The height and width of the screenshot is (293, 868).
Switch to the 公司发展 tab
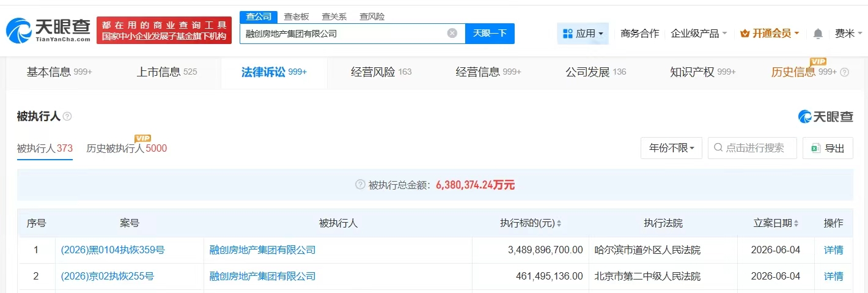(x=596, y=72)
